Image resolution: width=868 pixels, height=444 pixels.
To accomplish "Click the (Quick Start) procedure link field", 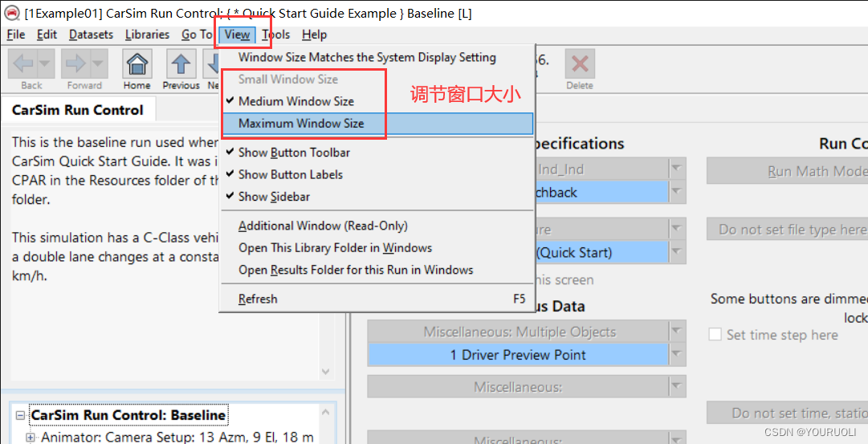I will pos(601,252).
